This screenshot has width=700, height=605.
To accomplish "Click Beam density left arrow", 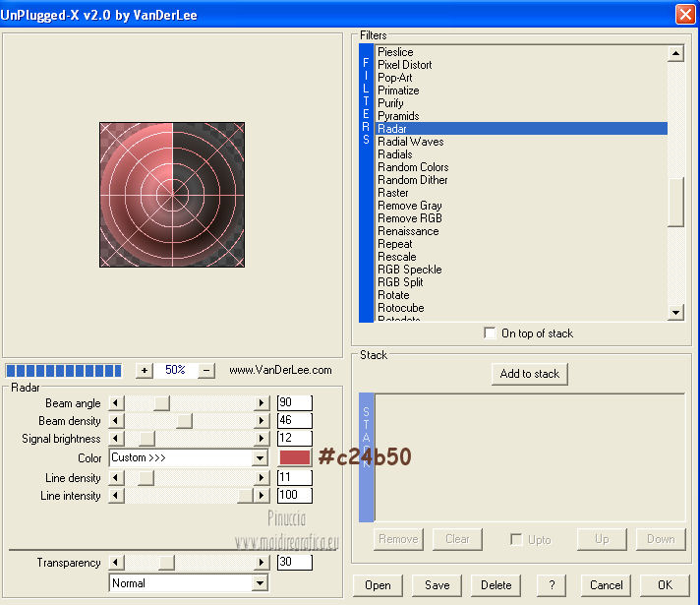I will coord(116,421).
